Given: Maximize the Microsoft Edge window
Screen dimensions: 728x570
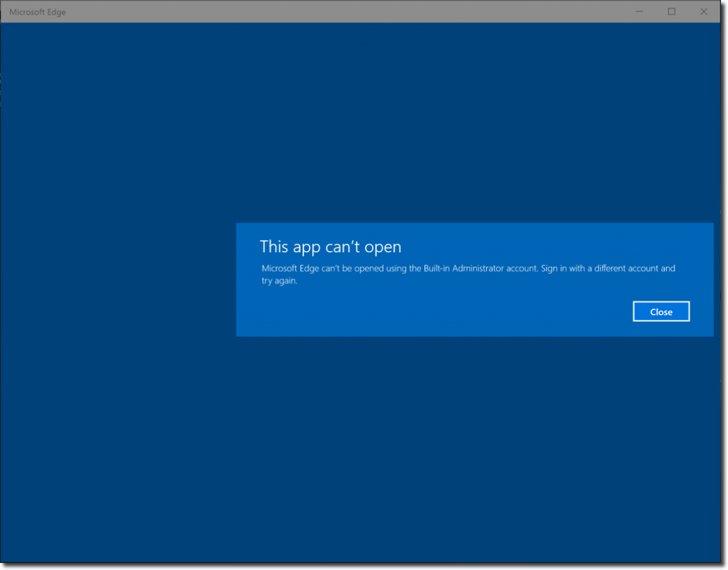Looking at the screenshot, I should click(x=671, y=11).
